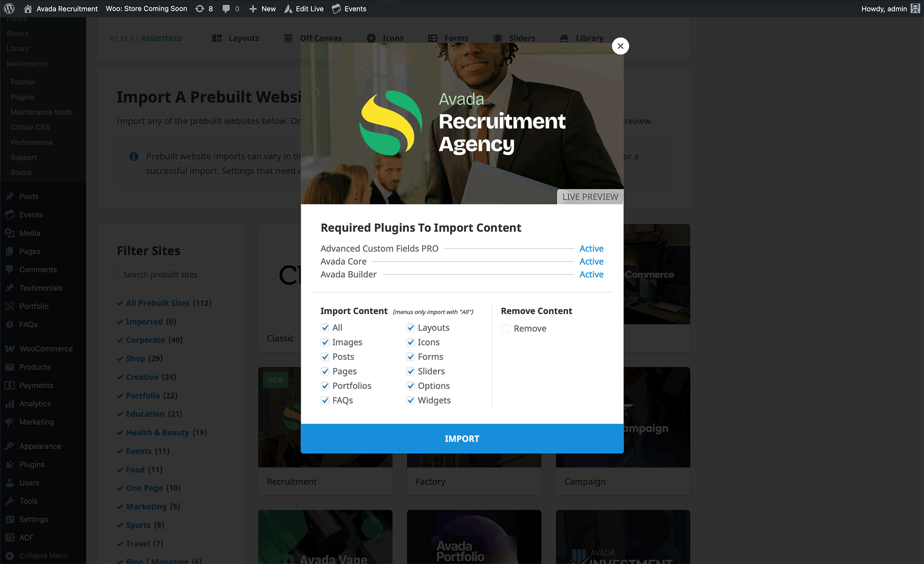Click the Search prebuilt sites field

(x=170, y=274)
